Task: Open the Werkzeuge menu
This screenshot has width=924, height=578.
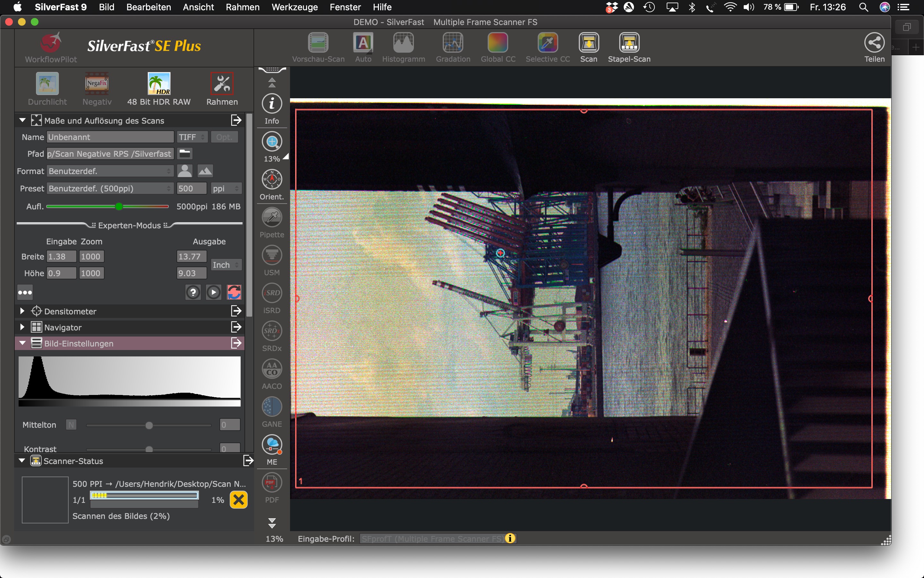Action: [x=295, y=7]
